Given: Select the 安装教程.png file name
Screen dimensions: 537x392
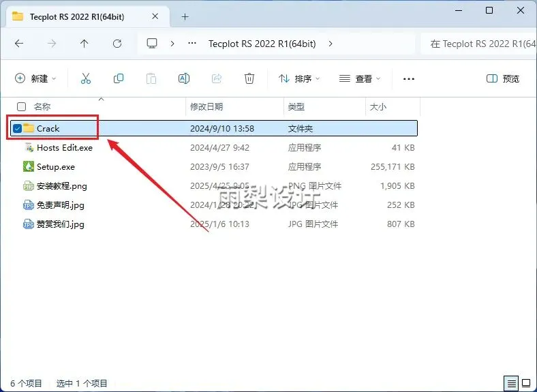Looking at the screenshot, I should coord(61,186).
